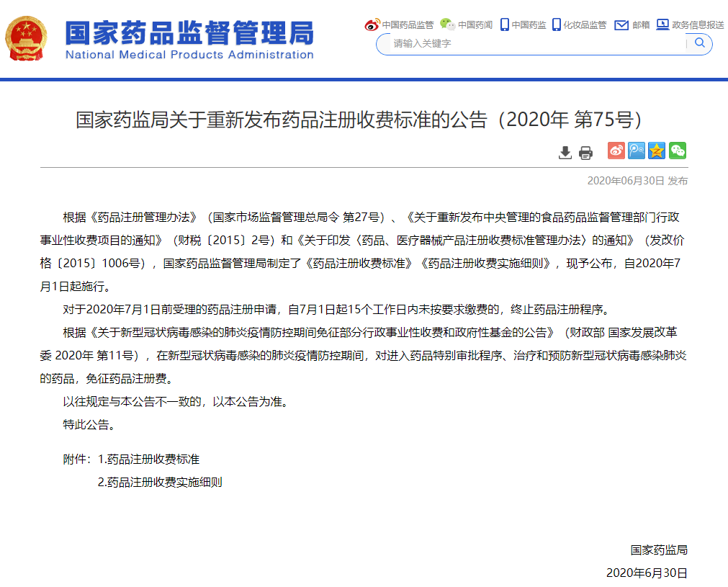Click the national emblem logo
This screenshot has width=728, height=587.
click(x=27, y=39)
